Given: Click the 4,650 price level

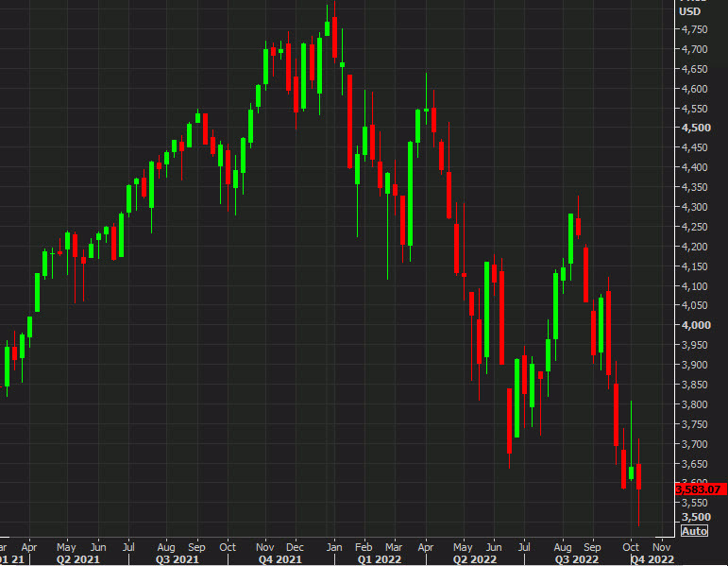Looking at the screenshot, I should (695, 69).
